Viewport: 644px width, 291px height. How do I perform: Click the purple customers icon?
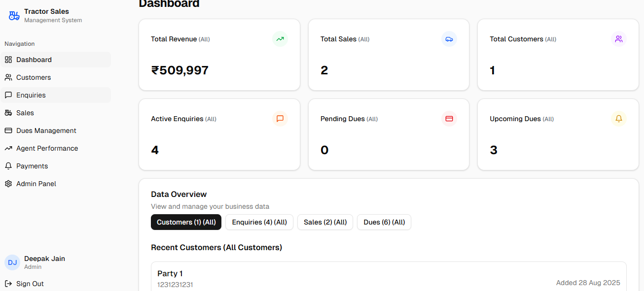coord(618,39)
